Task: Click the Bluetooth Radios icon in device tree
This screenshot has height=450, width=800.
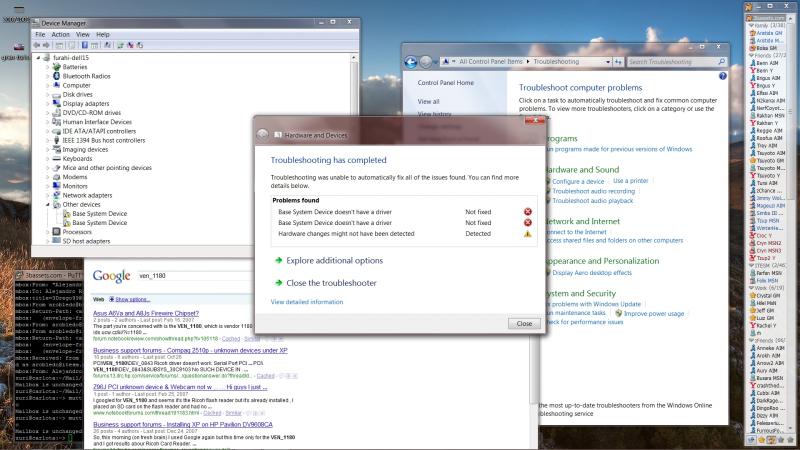Action: [56, 76]
